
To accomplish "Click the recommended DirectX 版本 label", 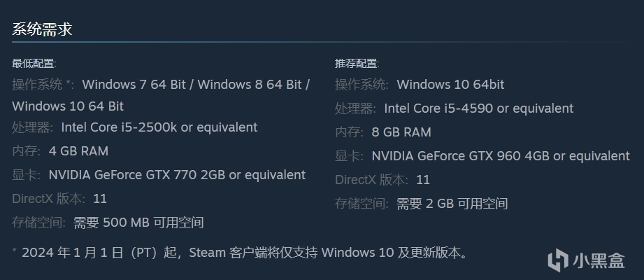I will [371, 180].
